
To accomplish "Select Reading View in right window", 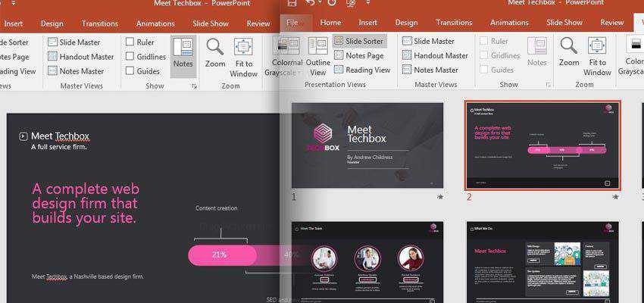I will click(x=361, y=70).
